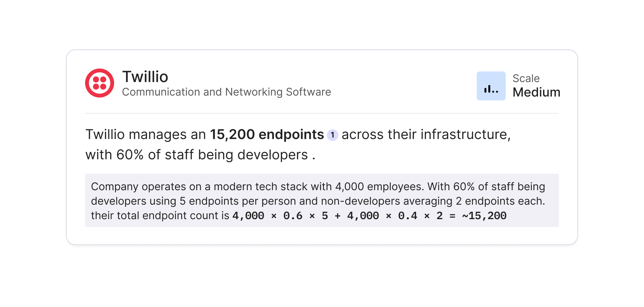Viewport: 644px width, 307px height.
Task: Click the blue bar chart scale icon
Action: [x=491, y=86]
